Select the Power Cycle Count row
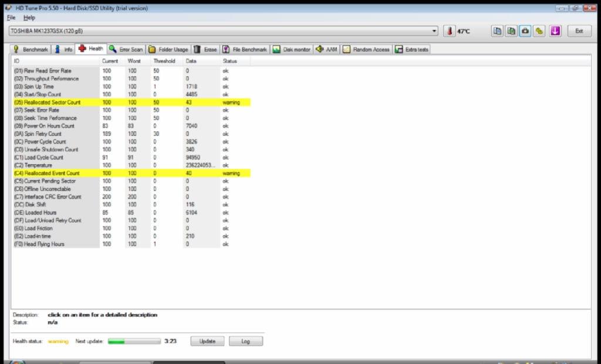The height and width of the screenshot is (364, 601). coord(131,142)
